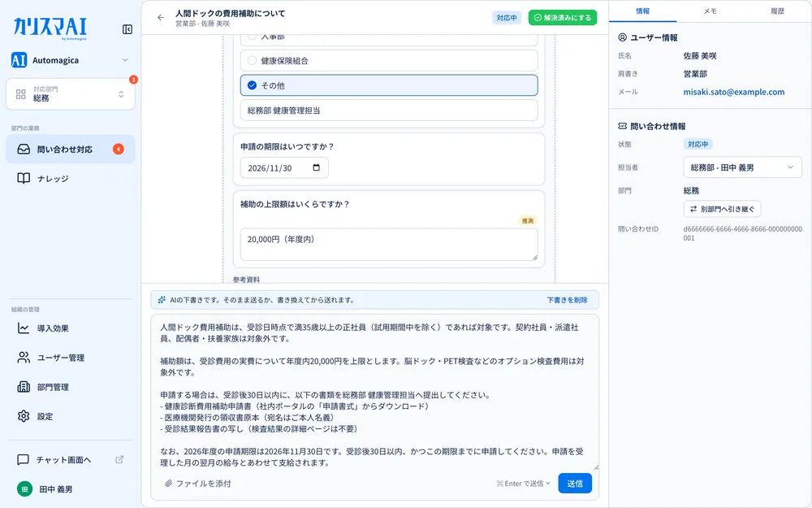Image resolution: width=812 pixels, height=508 pixels.
Task: Click the 送信 button
Action: [575, 484]
